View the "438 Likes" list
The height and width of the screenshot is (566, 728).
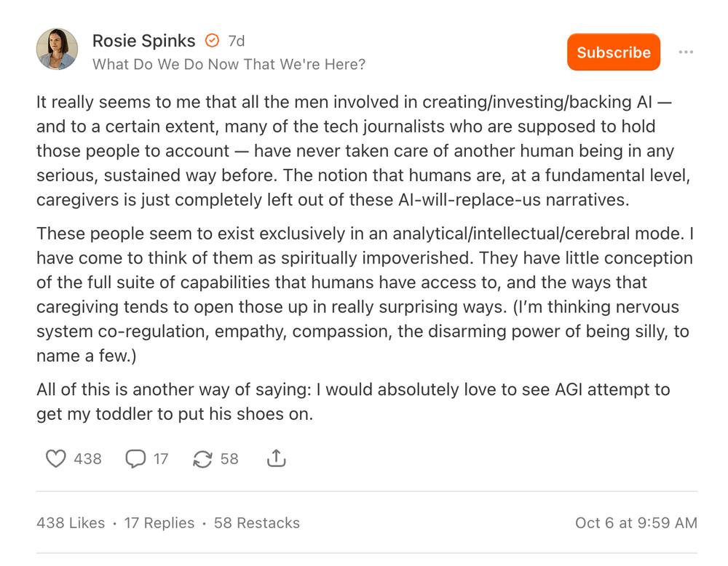[x=70, y=523]
